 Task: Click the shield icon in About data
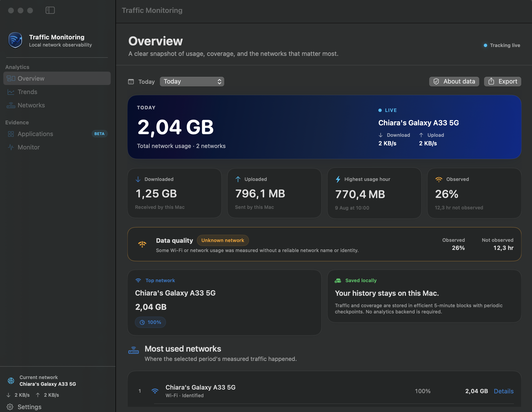point(436,81)
